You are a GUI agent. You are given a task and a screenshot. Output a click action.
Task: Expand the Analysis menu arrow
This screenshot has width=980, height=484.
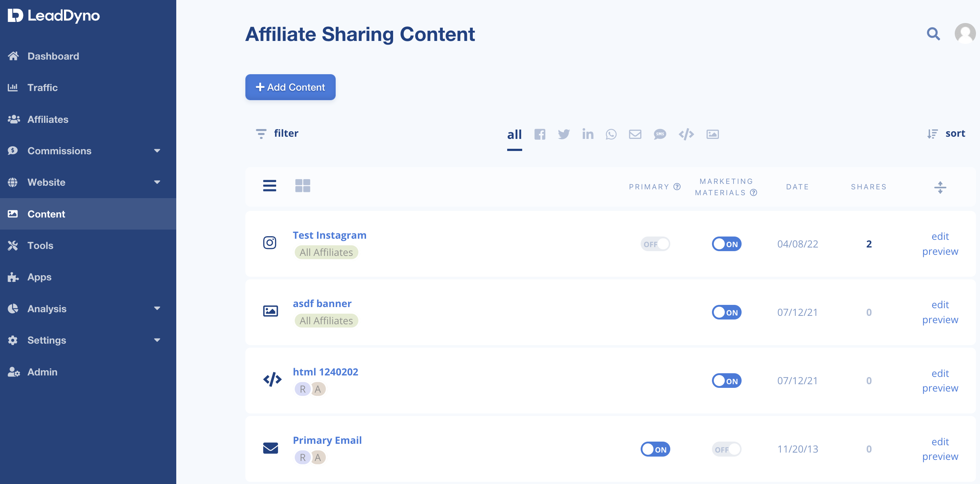(x=157, y=309)
